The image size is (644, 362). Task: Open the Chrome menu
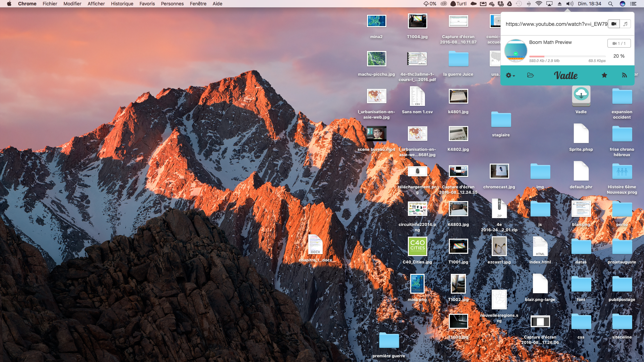click(27, 4)
